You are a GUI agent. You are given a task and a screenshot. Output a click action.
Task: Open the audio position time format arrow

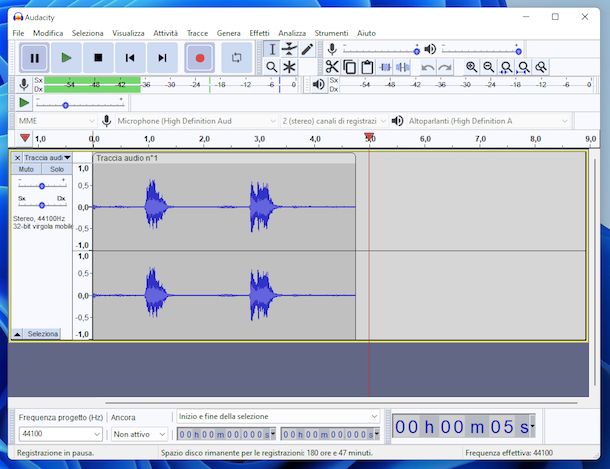point(532,426)
